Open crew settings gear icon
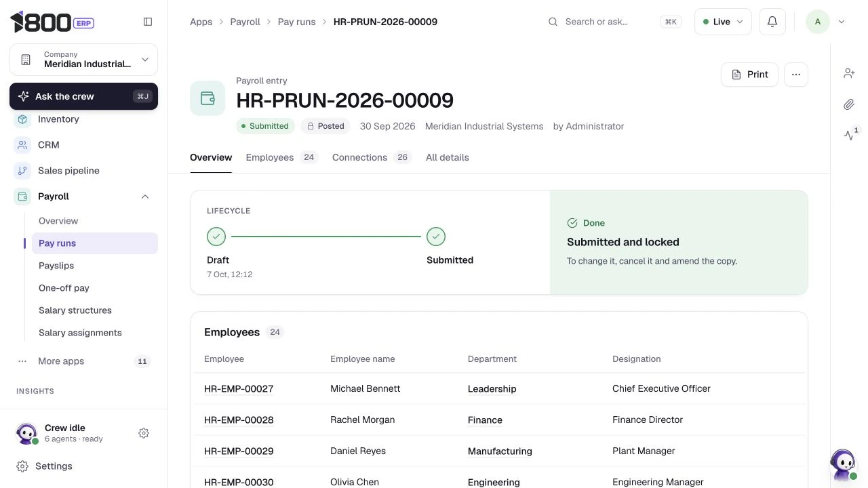The image size is (868, 488). [144, 433]
